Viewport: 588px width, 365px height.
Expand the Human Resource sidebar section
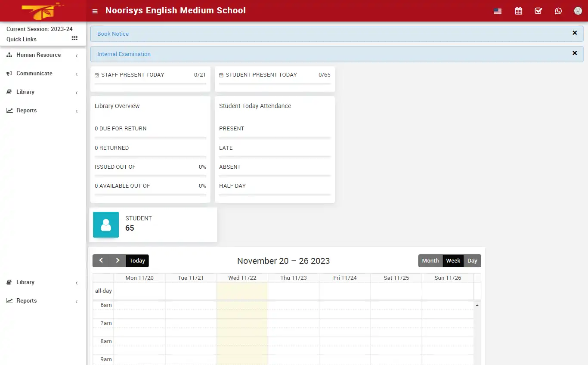38,55
